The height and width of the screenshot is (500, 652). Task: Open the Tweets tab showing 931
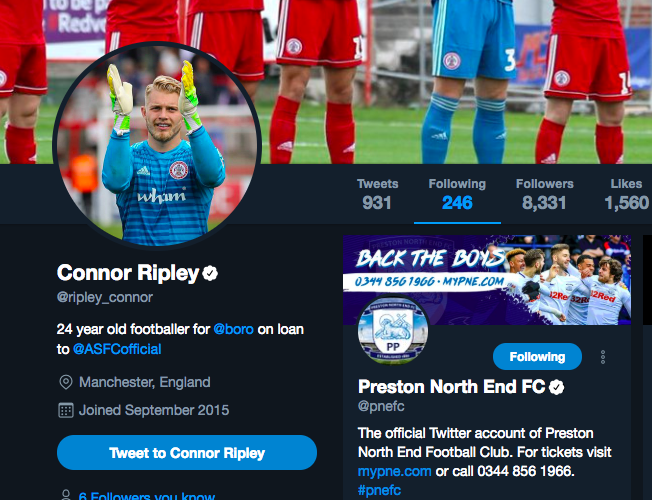click(x=377, y=194)
